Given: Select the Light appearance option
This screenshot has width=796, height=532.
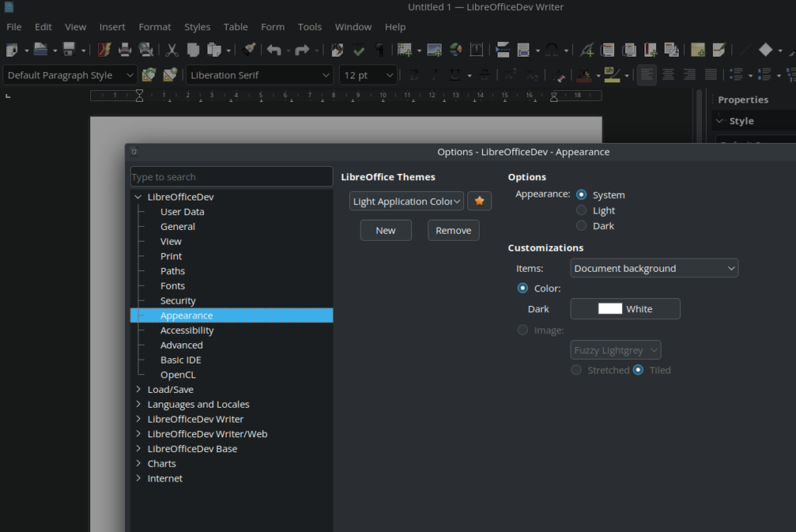Looking at the screenshot, I should [581, 210].
